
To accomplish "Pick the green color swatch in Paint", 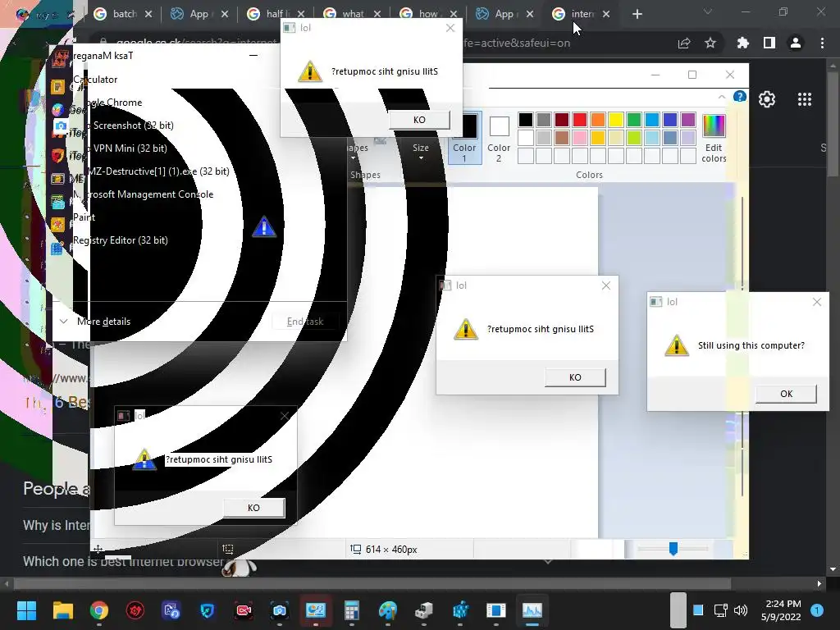I will coord(634,120).
